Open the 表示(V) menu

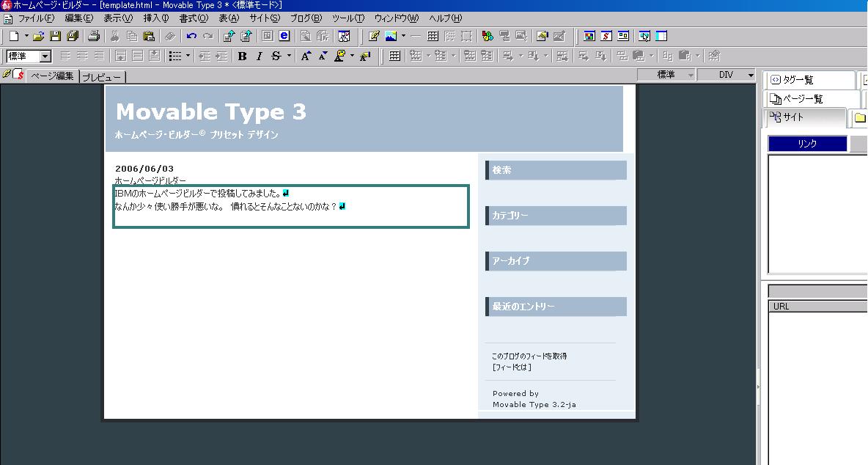118,18
